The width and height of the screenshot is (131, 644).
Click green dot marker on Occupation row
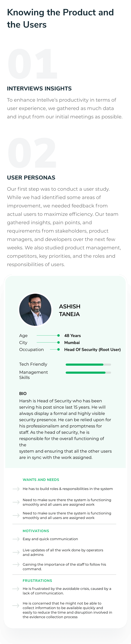coord(58,349)
